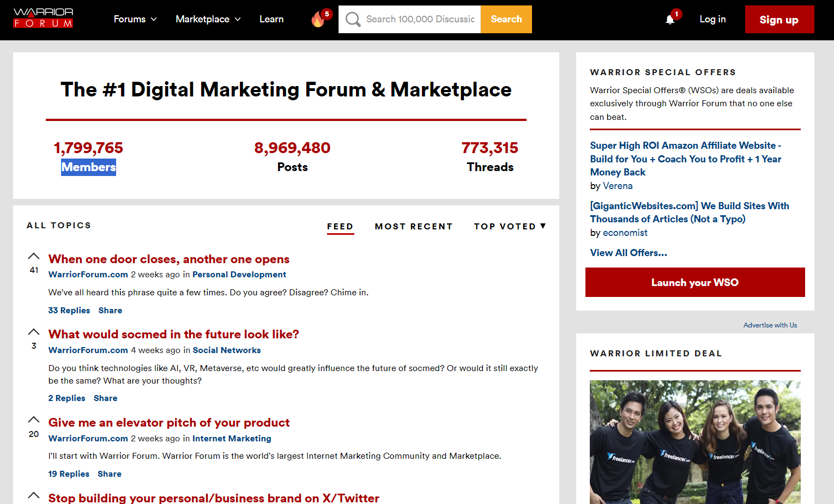Click the 8,969,480 posts count
Image resolution: width=834 pixels, height=504 pixels.
[x=293, y=148]
